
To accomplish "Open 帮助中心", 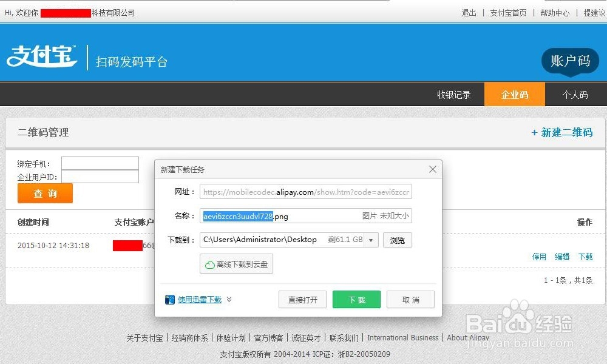I will 555,13.
